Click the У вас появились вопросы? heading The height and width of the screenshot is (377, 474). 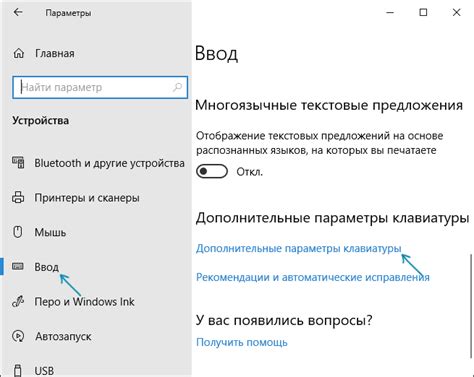[284, 320]
